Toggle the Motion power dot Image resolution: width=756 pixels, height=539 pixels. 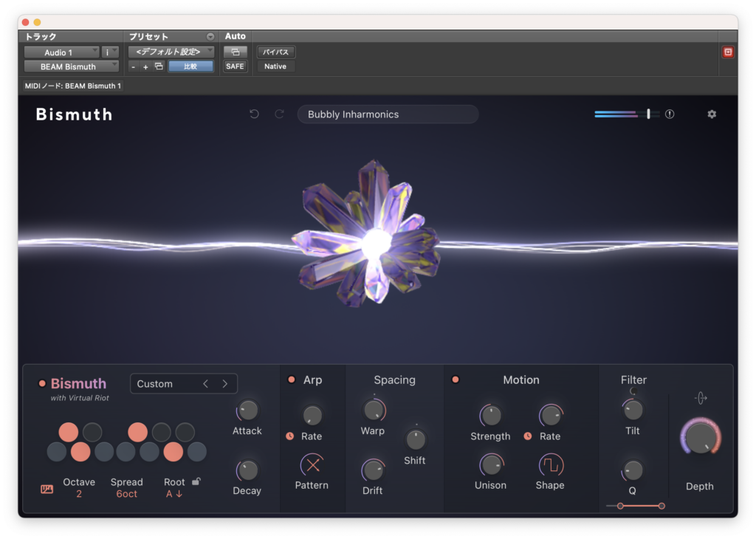(455, 380)
